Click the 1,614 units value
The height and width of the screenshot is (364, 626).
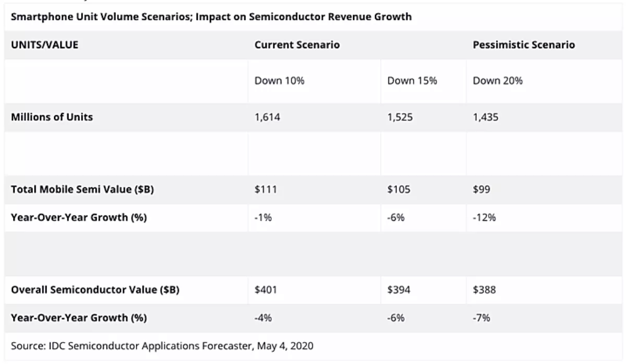267,117
